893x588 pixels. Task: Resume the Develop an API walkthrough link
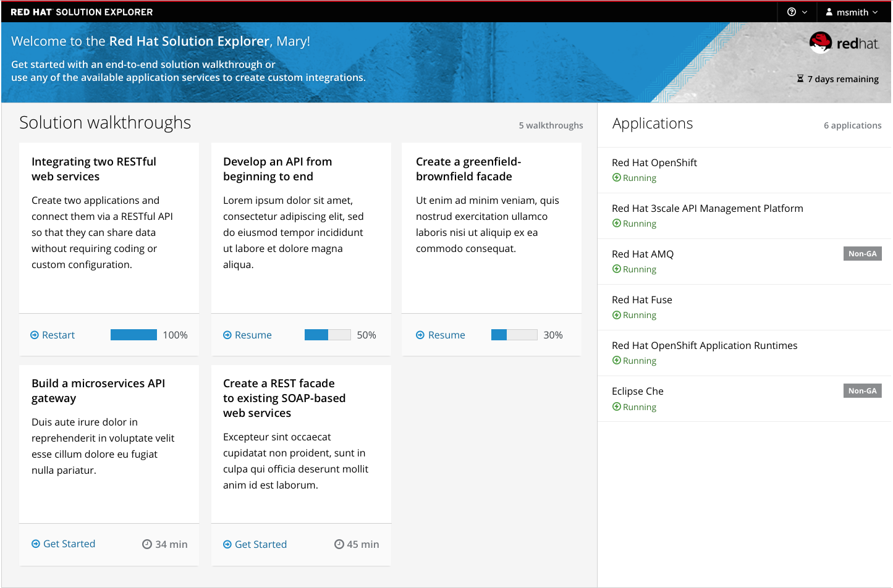[253, 335]
